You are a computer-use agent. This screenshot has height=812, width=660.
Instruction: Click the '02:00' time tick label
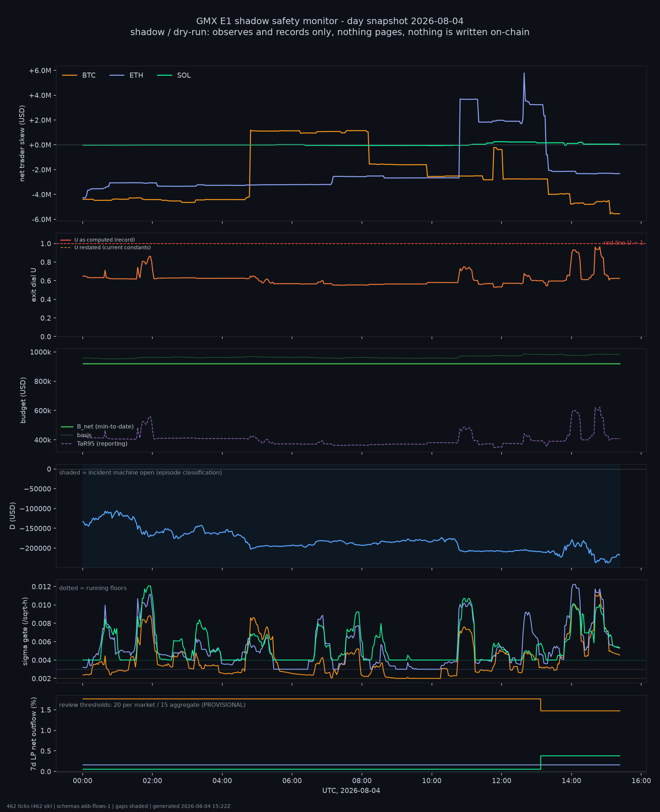click(152, 780)
